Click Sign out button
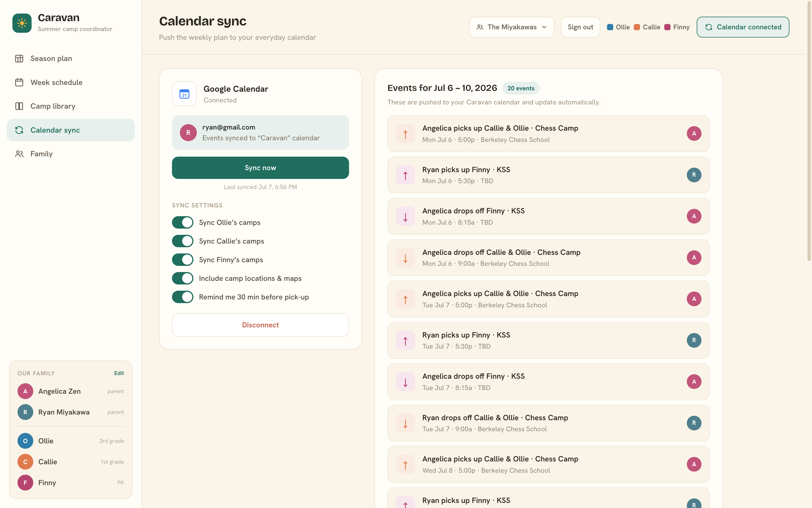812x508 pixels. tap(580, 27)
